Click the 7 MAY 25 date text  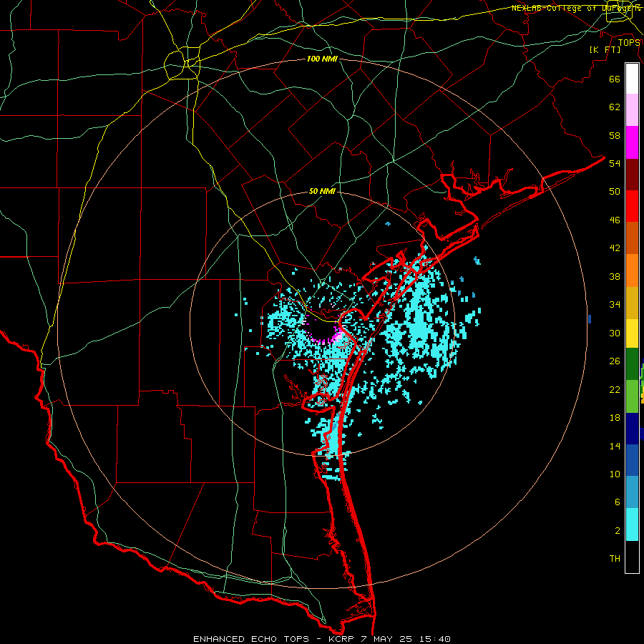click(x=387, y=639)
